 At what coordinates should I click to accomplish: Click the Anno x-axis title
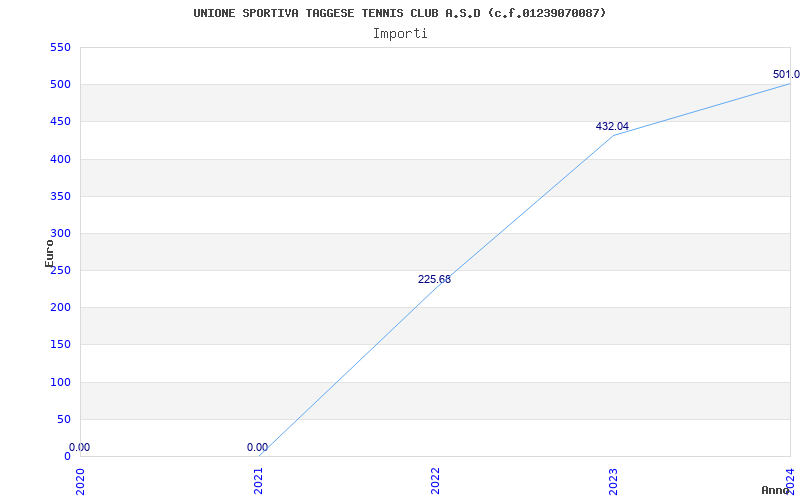tap(775, 490)
